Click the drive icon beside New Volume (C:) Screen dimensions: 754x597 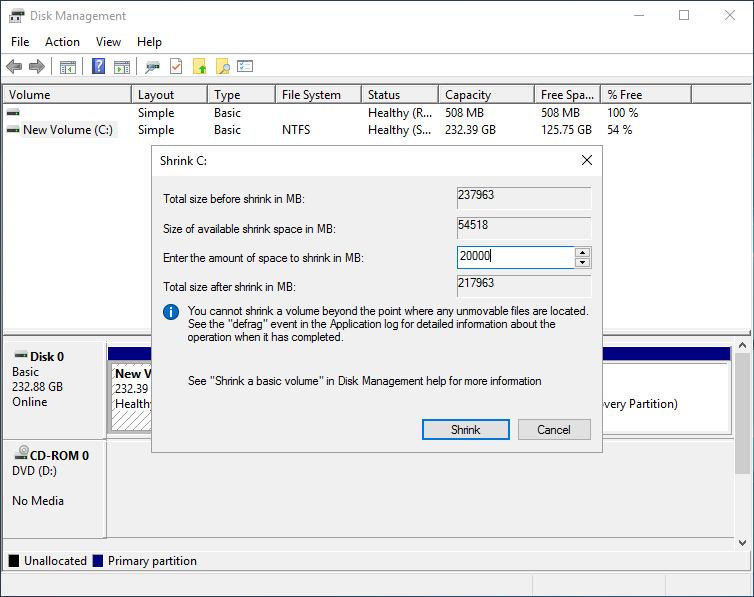[13, 130]
